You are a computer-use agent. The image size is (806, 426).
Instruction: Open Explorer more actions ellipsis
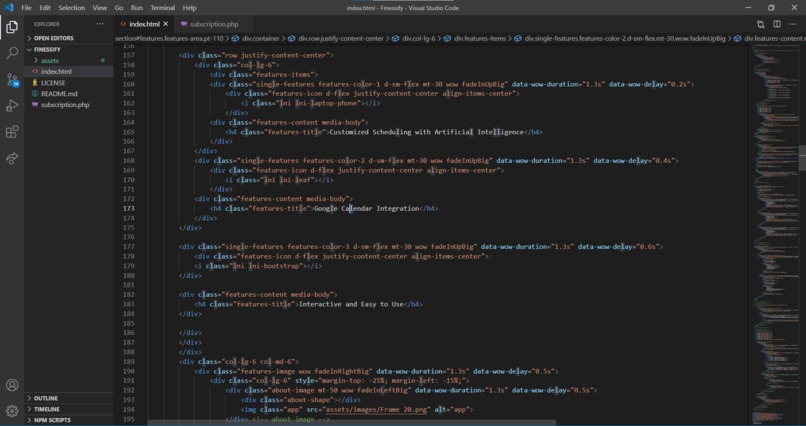click(100, 24)
